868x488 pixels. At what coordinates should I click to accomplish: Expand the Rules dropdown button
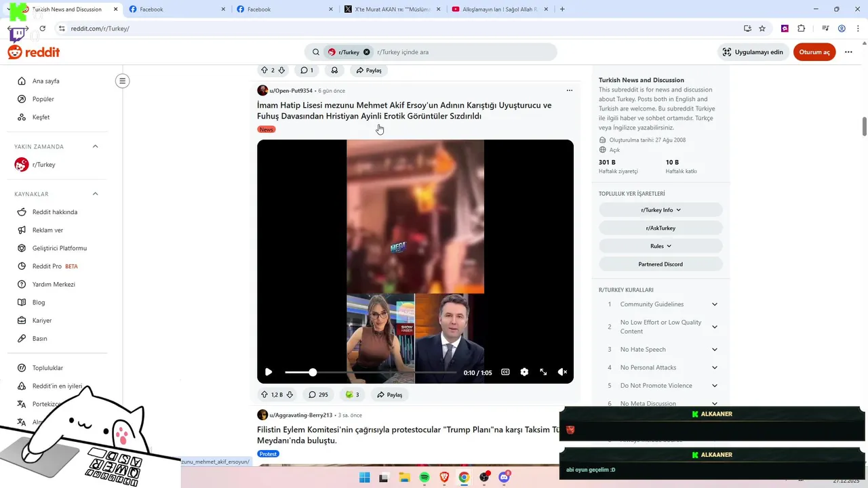[660, 246]
